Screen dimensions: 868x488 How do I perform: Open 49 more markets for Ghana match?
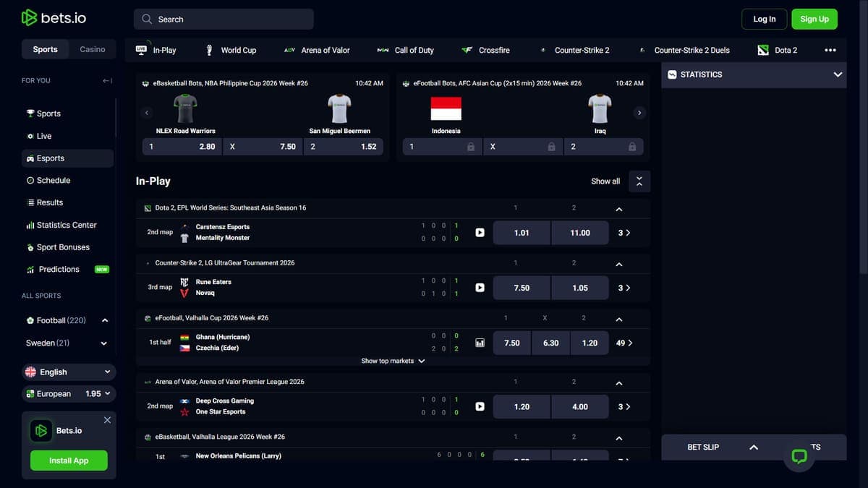click(x=624, y=343)
